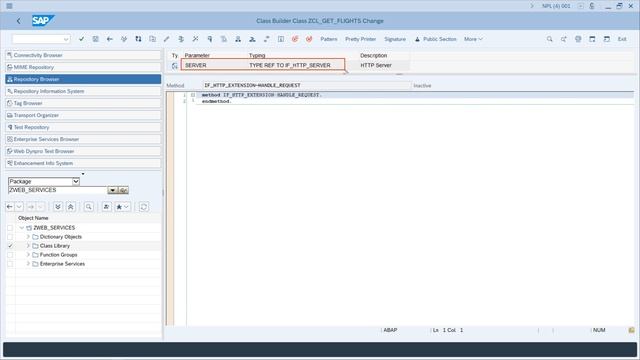
Task: Click the toolbar back arrow icon
Action: click(109, 39)
